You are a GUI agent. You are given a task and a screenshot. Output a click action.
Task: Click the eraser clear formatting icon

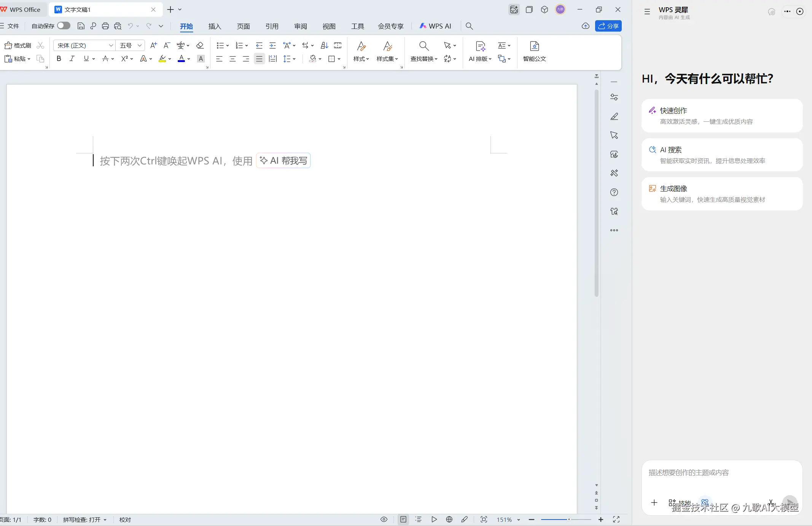click(x=200, y=46)
